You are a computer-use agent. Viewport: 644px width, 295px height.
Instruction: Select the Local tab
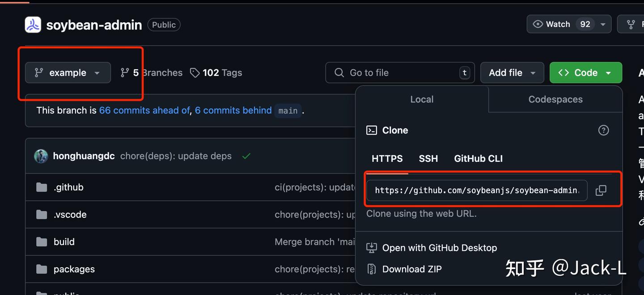tap(421, 99)
